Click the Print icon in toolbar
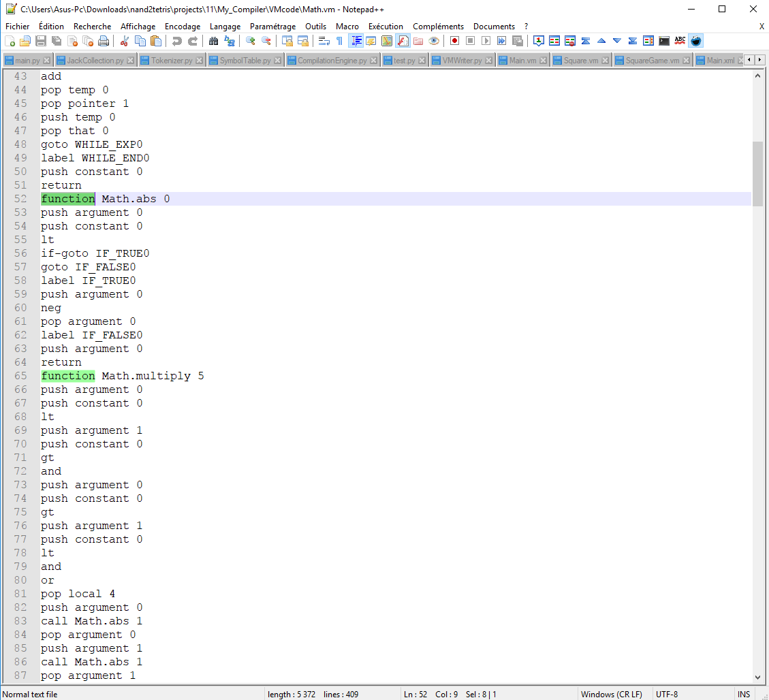This screenshot has height=700, width=769. tap(104, 41)
